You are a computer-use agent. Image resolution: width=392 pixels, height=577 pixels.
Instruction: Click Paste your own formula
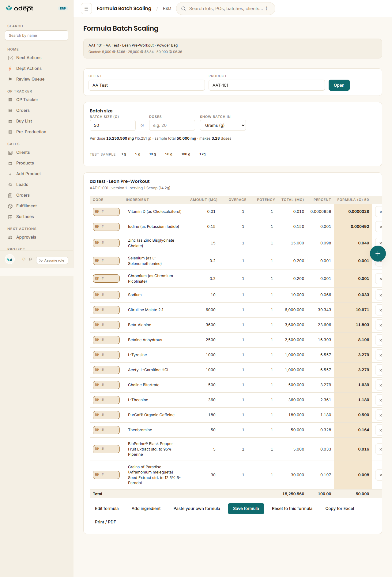197,509
